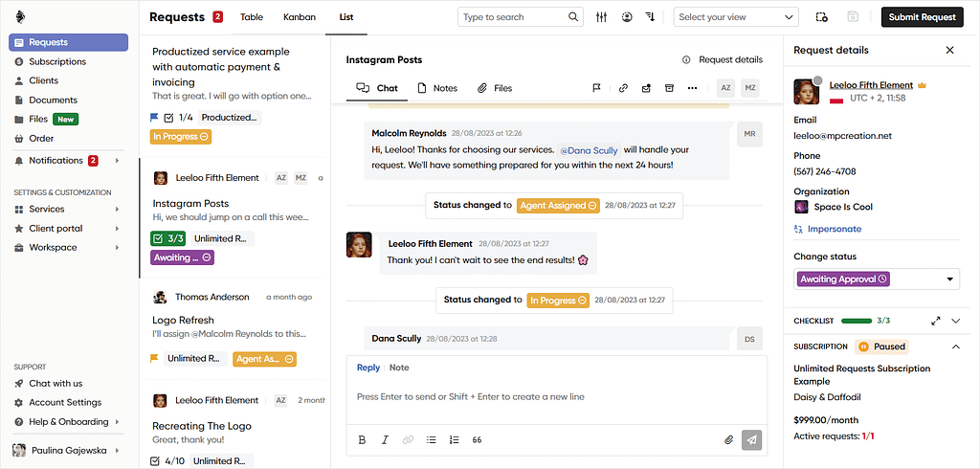The height and width of the screenshot is (469, 980).
Task: Open the In Progress status badge dropdown
Action: (181, 136)
